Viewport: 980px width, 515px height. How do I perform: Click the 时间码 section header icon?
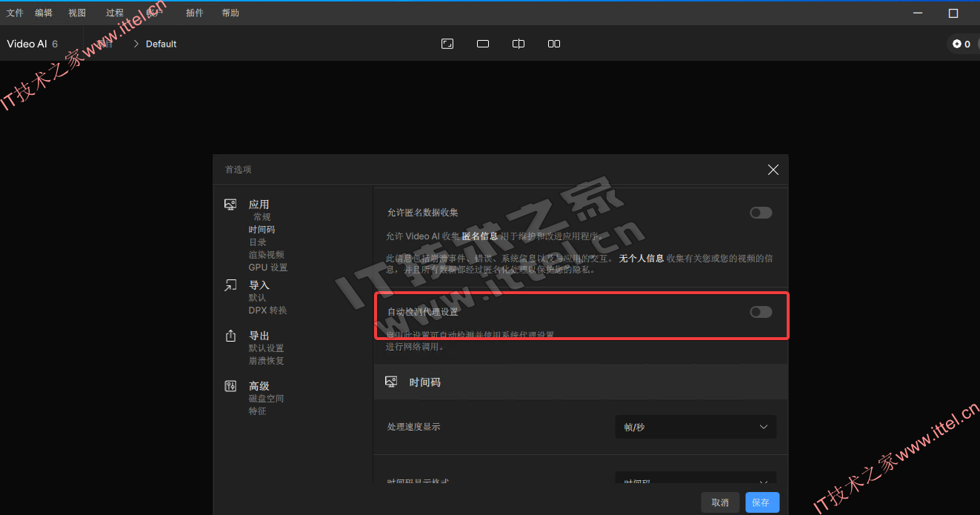click(391, 382)
